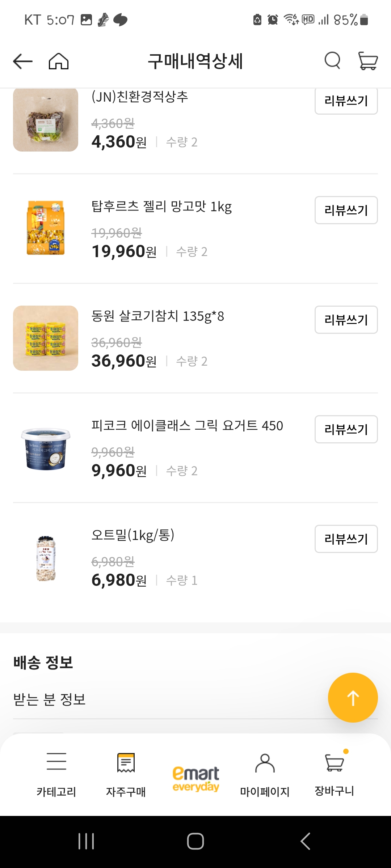The width and height of the screenshot is (391, 868).
Task: Tap the yellow scroll-to-top button
Action: click(x=353, y=697)
